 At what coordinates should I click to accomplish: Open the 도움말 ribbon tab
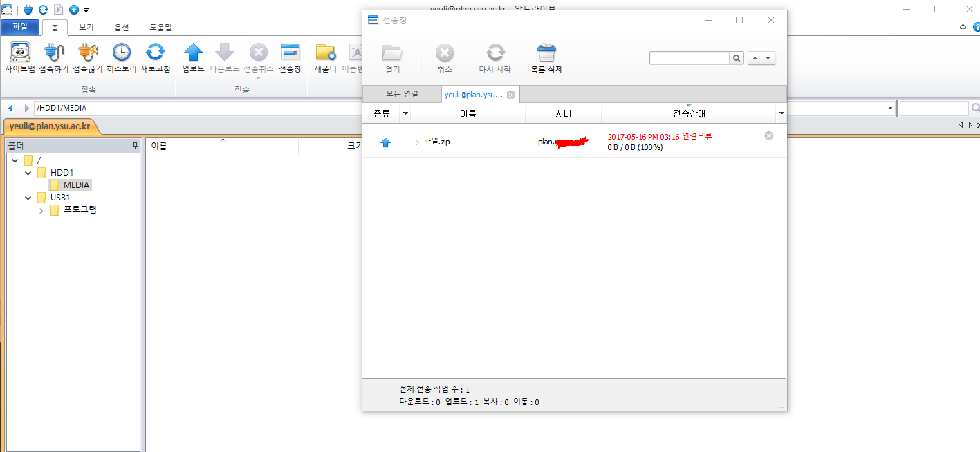click(160, 28)
